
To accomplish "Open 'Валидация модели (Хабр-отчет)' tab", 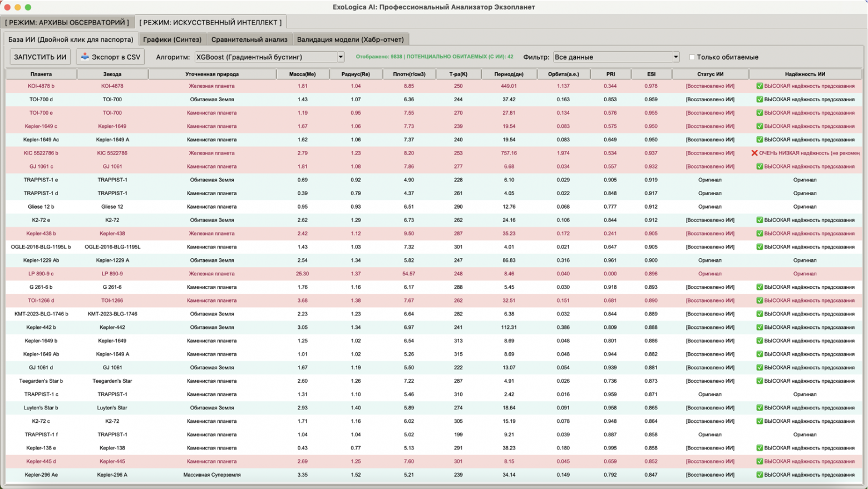I will 350,39.
